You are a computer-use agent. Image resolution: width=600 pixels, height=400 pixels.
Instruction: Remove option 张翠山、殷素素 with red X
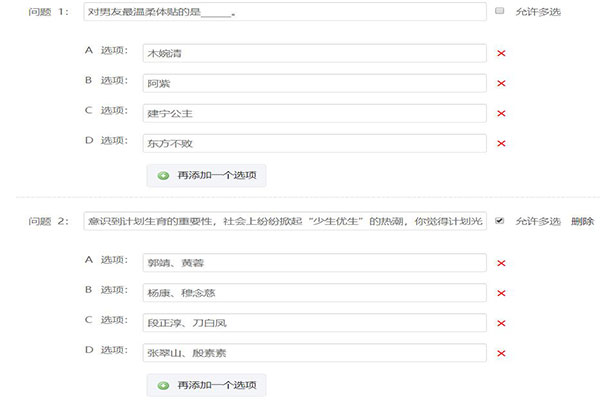(x=501, y=353)
